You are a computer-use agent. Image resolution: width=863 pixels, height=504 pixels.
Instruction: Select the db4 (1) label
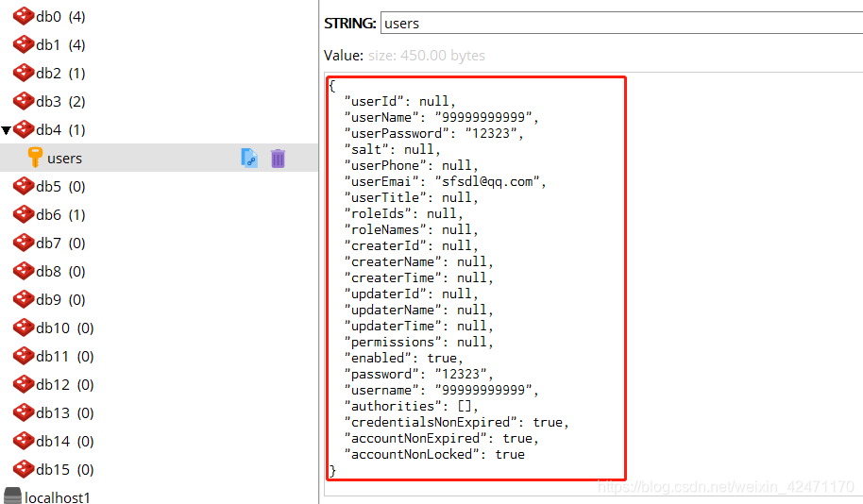tap(60, 130)
